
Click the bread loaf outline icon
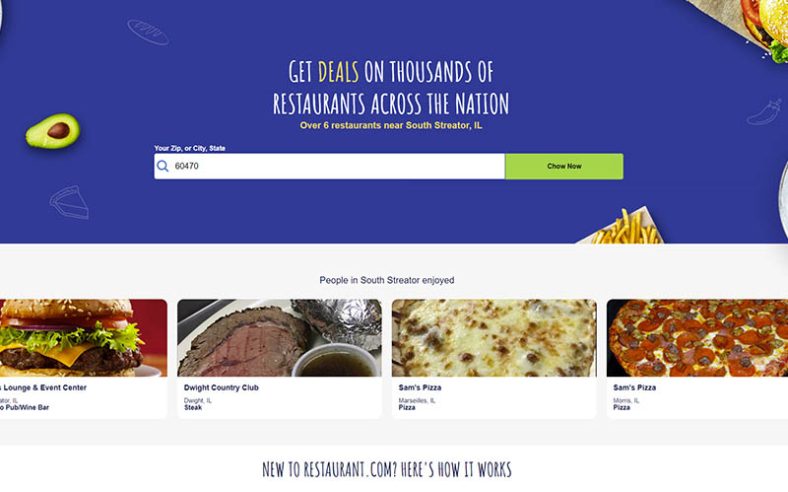click(x=148, y=32)
